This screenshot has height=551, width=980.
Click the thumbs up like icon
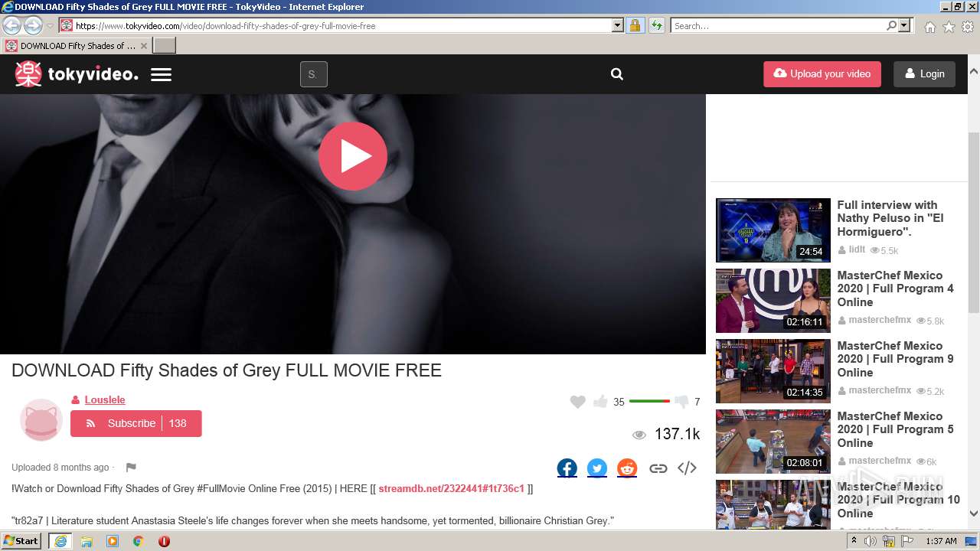click(x=600, y=402)
